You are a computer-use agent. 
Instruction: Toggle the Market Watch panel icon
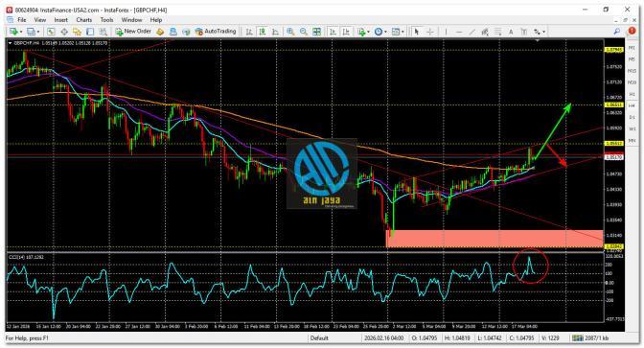pyautogui.click(x=51, y=32)
